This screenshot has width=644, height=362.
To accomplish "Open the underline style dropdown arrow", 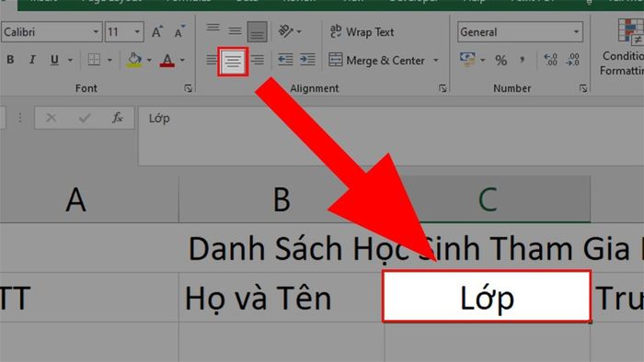I will 70,61.
